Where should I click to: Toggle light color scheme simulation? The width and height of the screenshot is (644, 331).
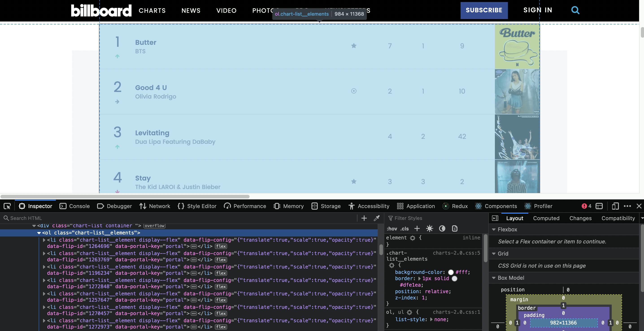[429, 228]
